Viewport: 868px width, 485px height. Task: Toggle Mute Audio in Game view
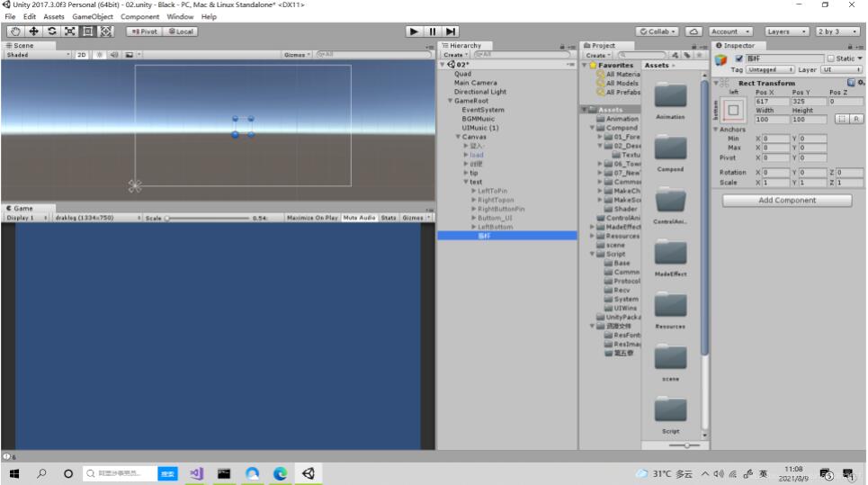(359, 218)
